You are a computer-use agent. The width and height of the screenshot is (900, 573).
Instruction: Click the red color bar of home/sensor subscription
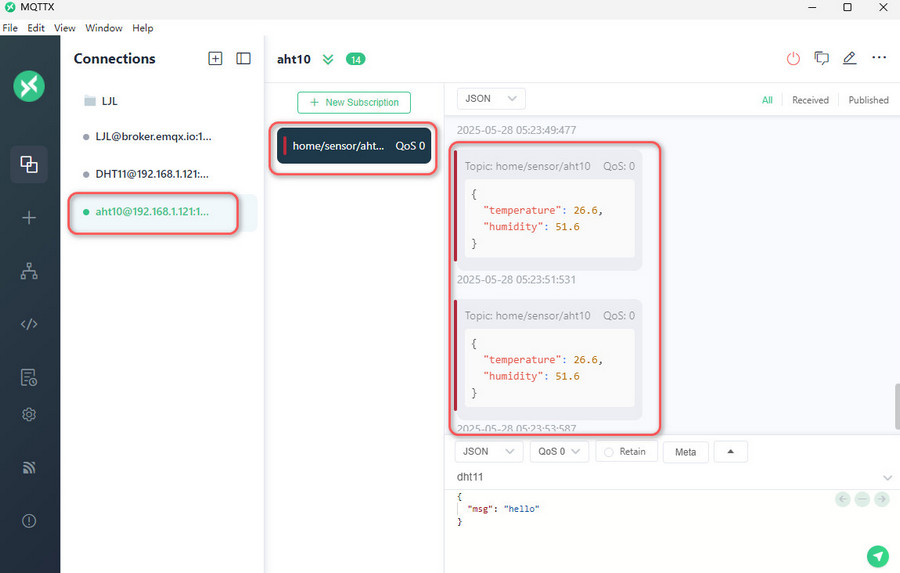click(x=285, y=146)
